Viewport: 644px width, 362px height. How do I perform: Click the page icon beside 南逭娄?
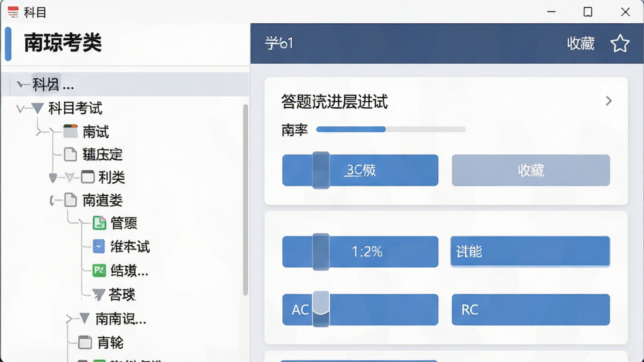point(70,200)
